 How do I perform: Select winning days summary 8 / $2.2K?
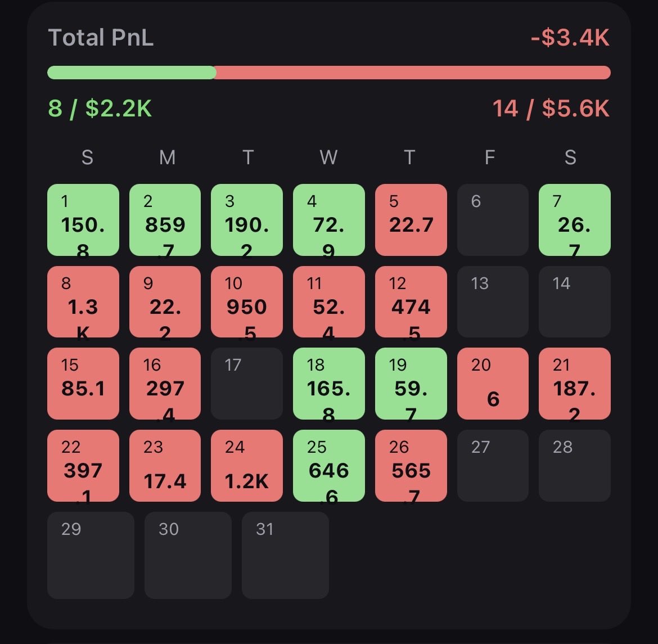100,108
